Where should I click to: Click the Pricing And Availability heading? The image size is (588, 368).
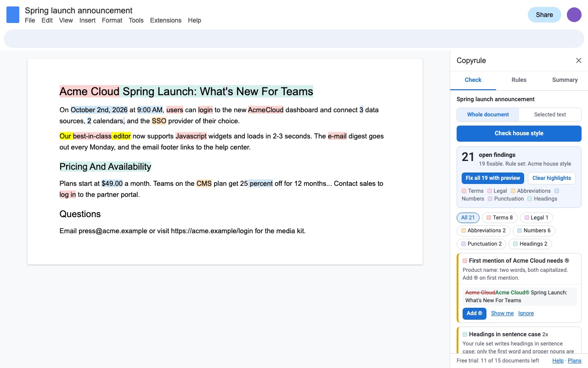pos(105,167)
